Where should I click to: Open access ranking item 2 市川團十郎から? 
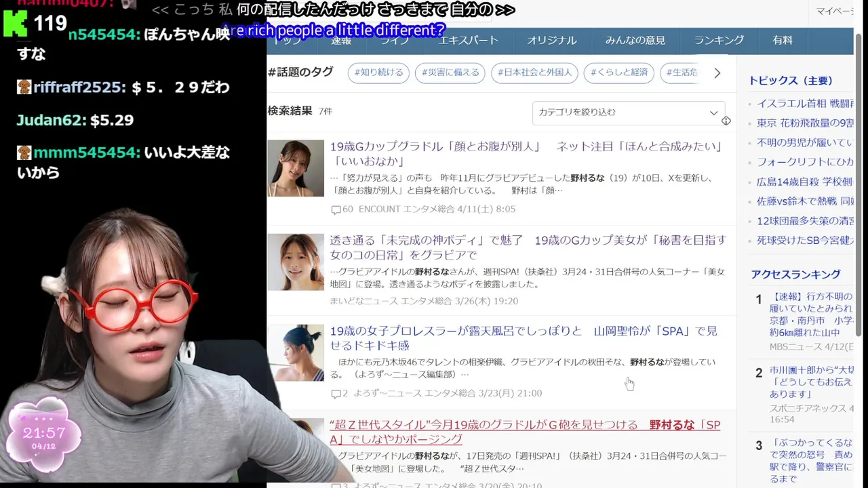[811, 382]
